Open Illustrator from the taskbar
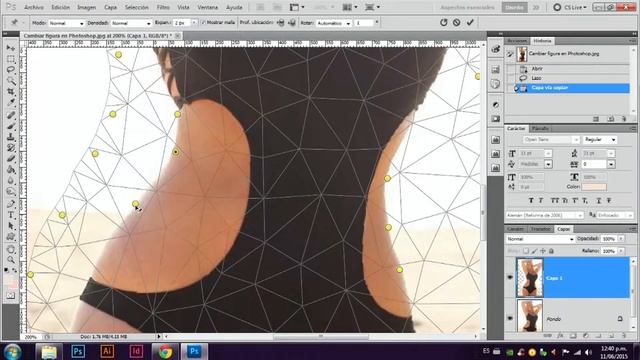 click(107, 351)
